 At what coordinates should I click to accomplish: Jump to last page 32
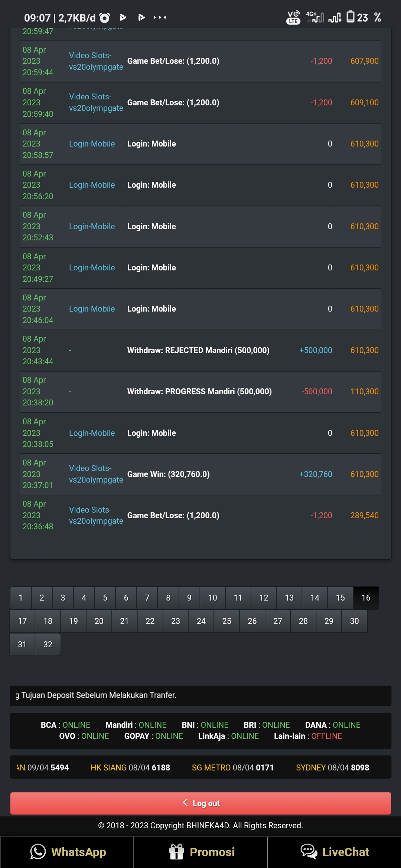[48, 644]
